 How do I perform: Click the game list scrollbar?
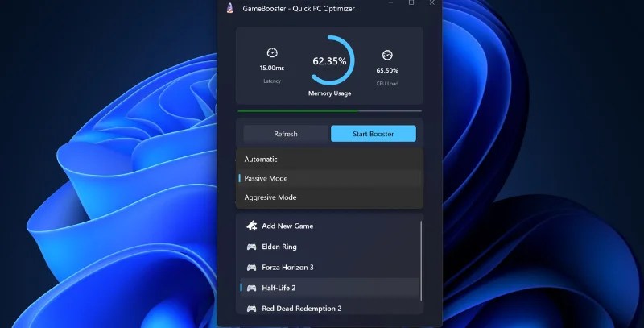pyautogui.click(x=421, y=261)
